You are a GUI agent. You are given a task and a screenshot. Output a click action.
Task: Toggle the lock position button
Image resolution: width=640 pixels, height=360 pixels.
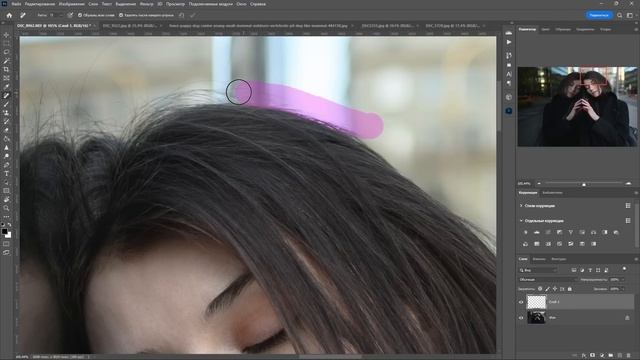[555, 289]
